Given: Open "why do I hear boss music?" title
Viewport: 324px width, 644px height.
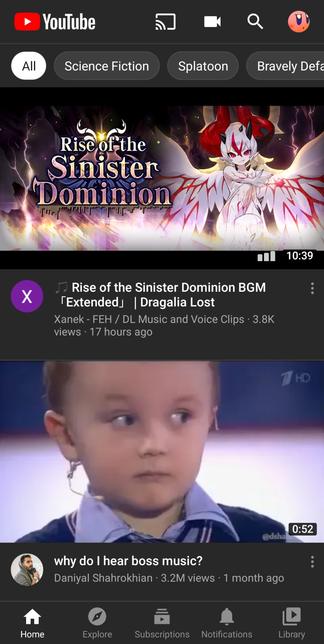Looking at the screenshot, I should 128,561.
